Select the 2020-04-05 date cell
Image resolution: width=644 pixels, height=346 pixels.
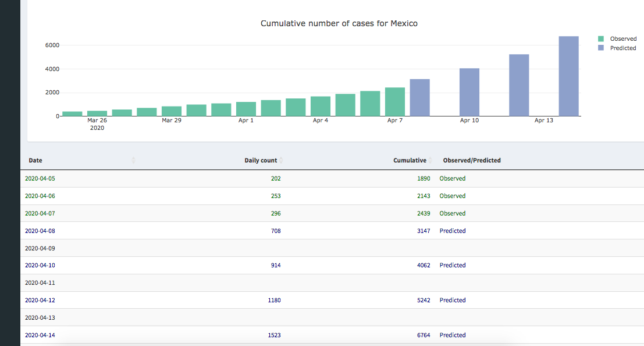point(40,178)
